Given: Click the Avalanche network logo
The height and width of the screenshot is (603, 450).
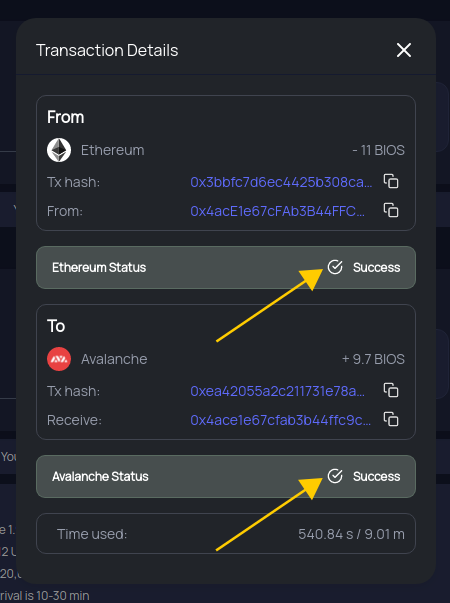Looking at the screenshot, I should 59,359.
